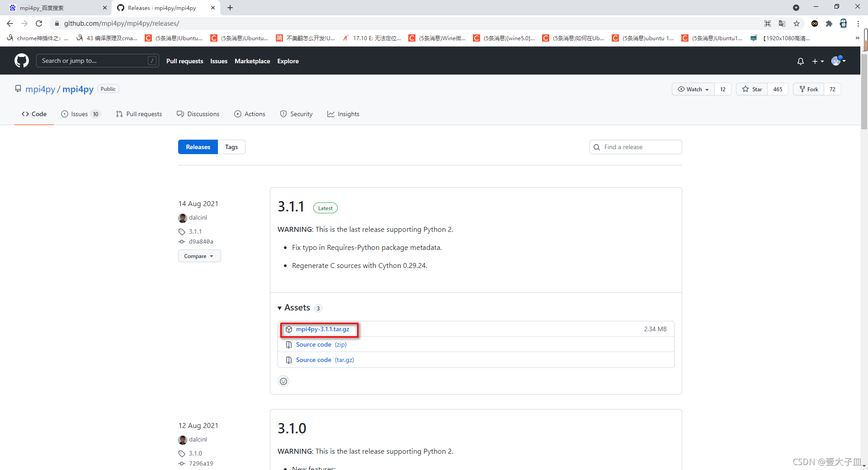Viewport: 868px width, 470px height.
Task: Click the black-and-orange extension icon in the toolbar
Action: pos(815,23)
